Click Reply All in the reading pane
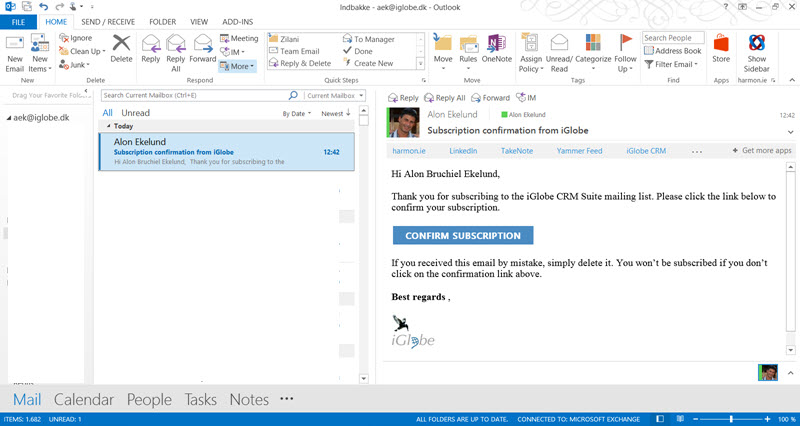The height and width of the screenshot is (426, 800). point(445,98)
